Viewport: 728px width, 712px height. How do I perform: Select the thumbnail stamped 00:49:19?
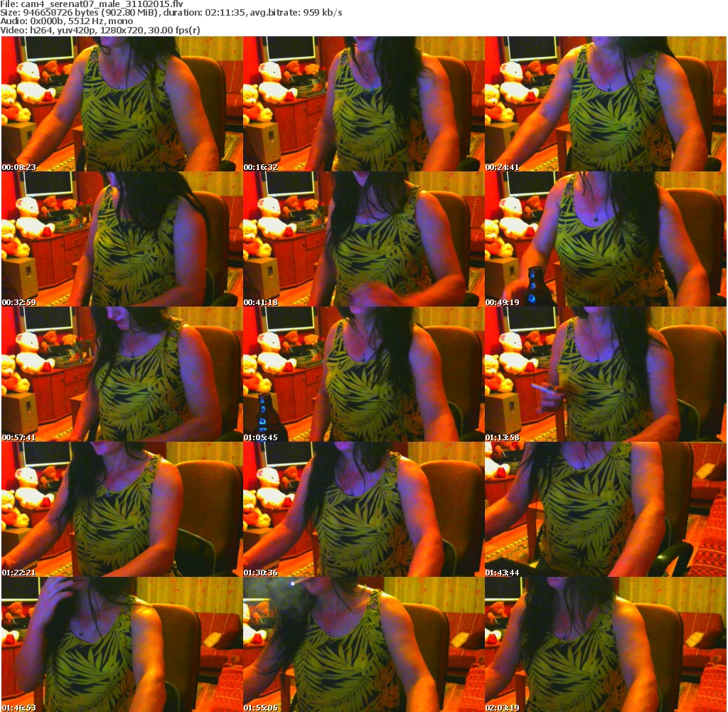point(606,239)
